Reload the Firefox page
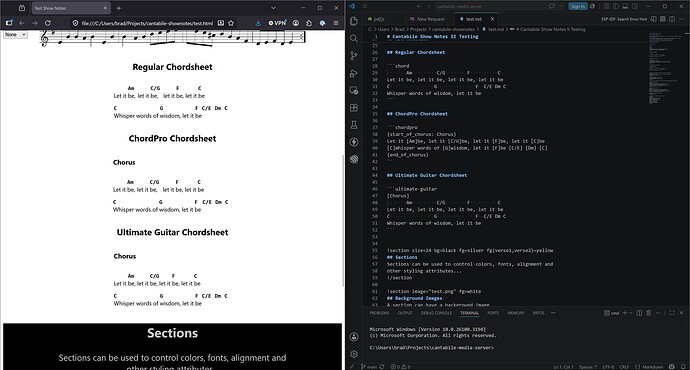The width and height of the screenshot is (690, 370). (x=48, y=23)
